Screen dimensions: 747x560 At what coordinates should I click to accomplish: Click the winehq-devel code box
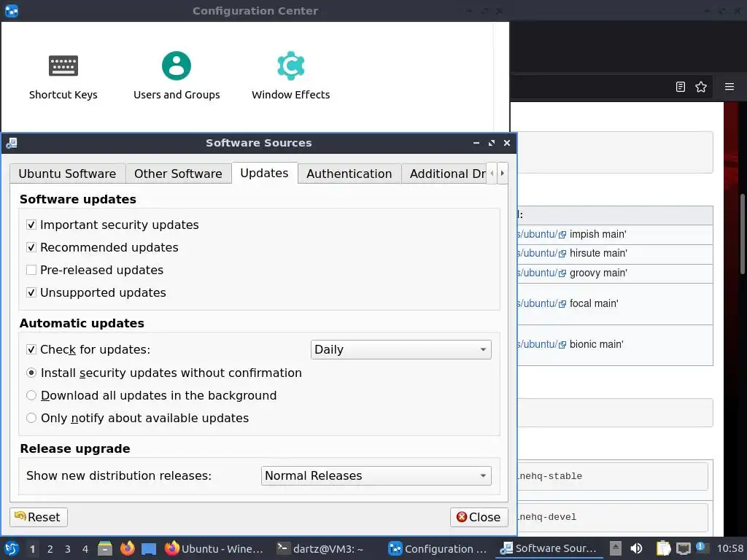613,517
